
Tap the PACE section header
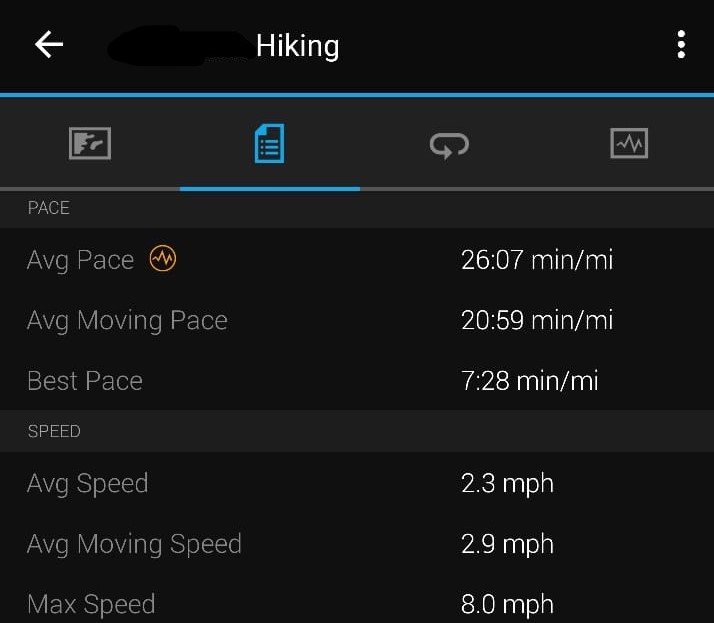(49, 208)
